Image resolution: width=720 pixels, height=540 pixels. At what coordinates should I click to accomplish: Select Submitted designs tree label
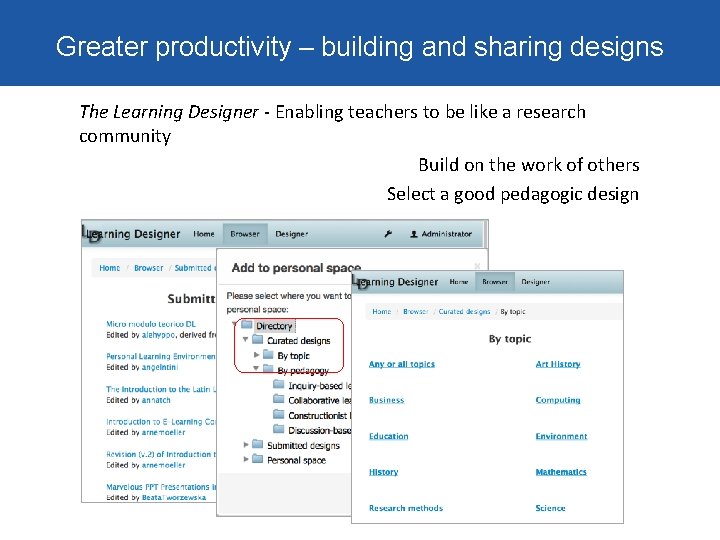click(x=304, y=445)
